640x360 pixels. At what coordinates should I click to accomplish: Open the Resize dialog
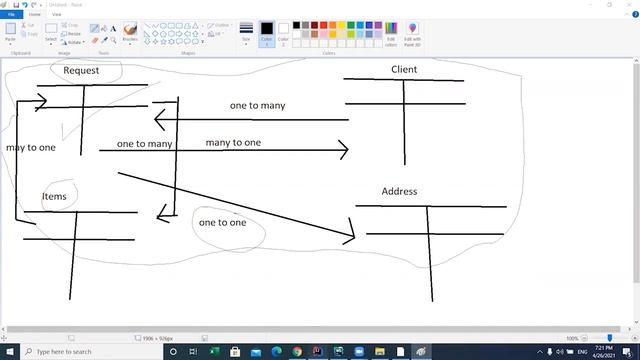pos(71,34)
